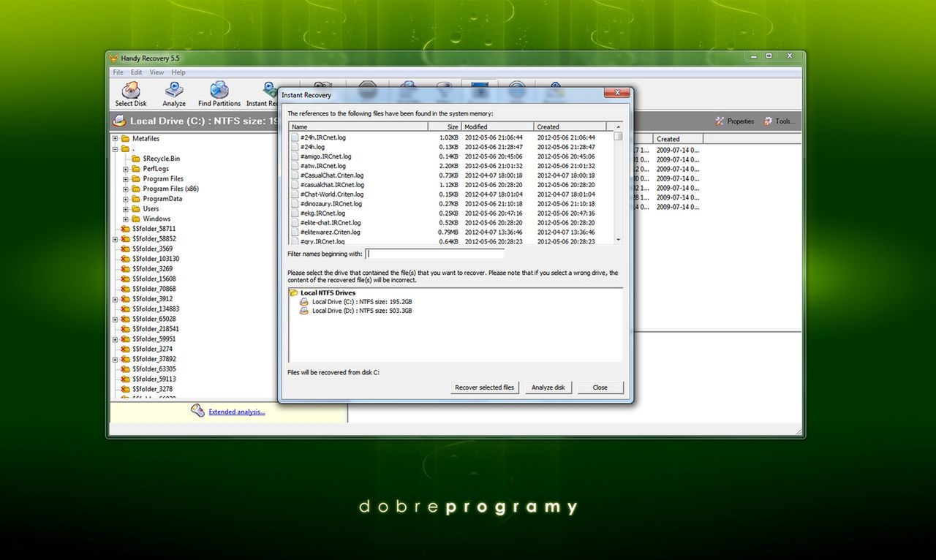Click the drive icon for Local Drive (C:)
Screen dimensions: 936x560
point(305,302)
